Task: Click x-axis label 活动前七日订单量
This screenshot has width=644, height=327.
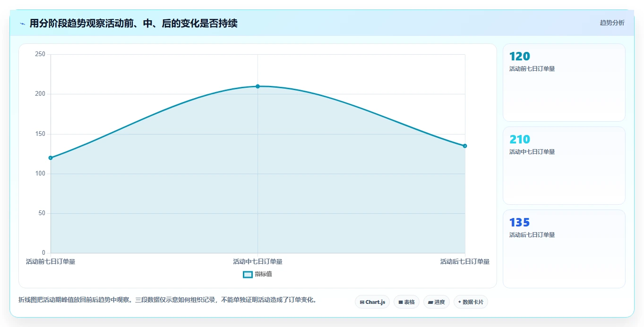Action: click(x=51, y=261)
